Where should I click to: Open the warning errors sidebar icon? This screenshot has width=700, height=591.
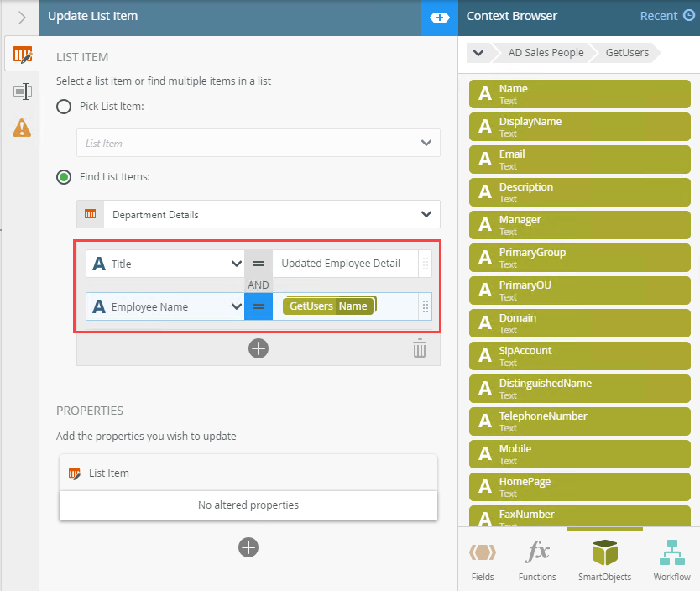(x=22, y=128)
